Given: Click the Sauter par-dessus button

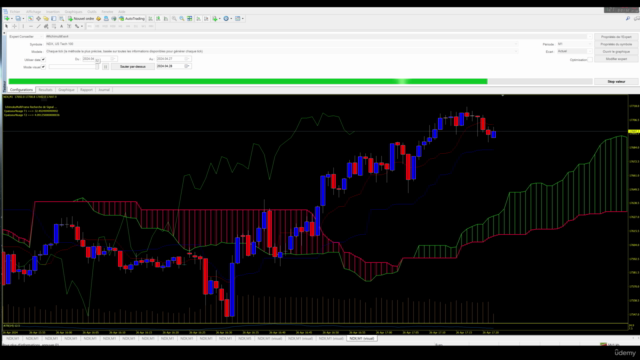Looking at the screenshot, I should pyautogui.click(x=133, y=67).
